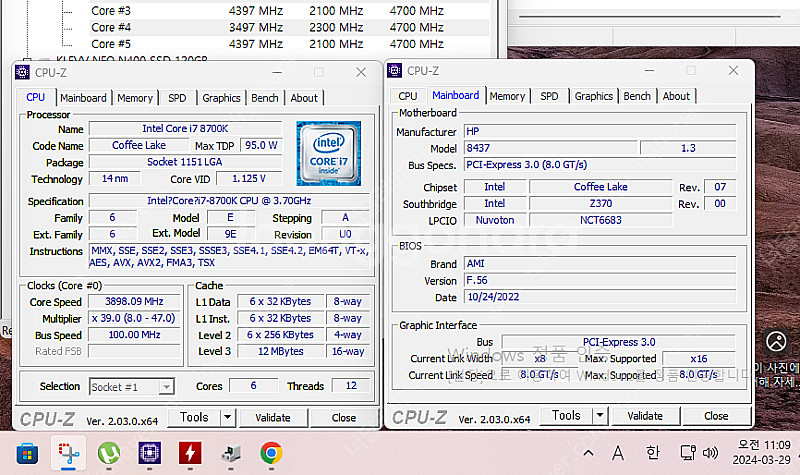800x475 pixels.
Task: Click the CPU-Z app icon in the left window title bar
Action: point(22,72)
